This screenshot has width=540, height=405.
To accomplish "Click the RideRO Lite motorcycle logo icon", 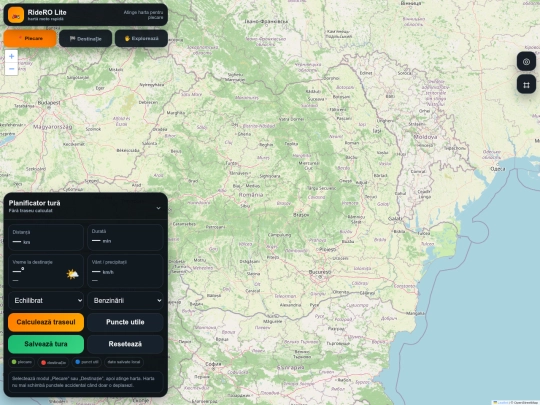I will point(16,15).
